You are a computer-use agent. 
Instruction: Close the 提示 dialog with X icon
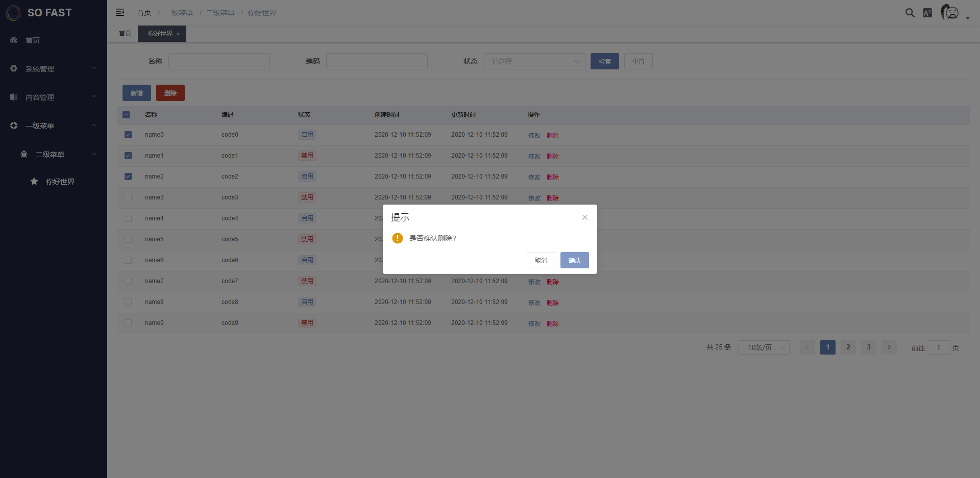[x=585, y=217]
